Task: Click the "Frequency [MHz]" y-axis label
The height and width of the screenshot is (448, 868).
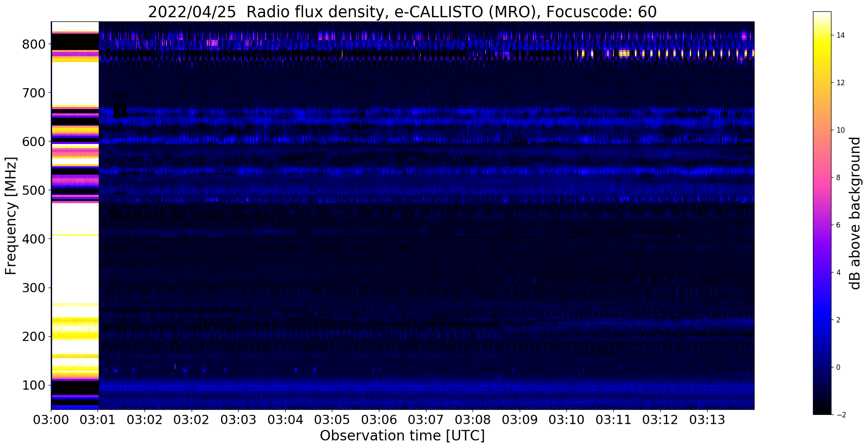Action: 11,216
